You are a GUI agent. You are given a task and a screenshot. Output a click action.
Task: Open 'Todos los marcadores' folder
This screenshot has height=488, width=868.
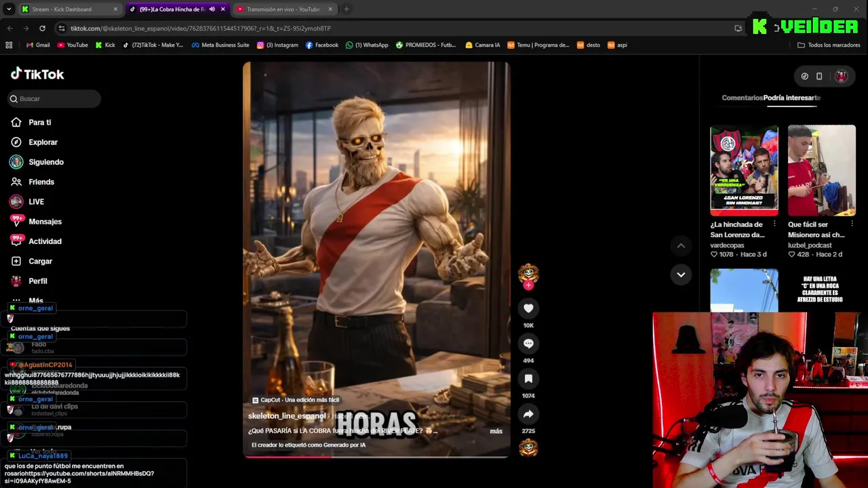[829, 45]
